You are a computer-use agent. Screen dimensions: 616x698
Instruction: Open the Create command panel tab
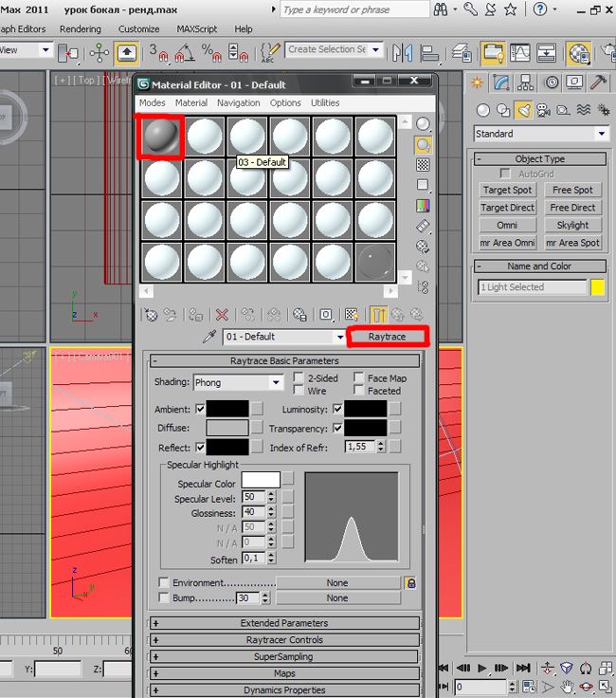coord(478,83)
